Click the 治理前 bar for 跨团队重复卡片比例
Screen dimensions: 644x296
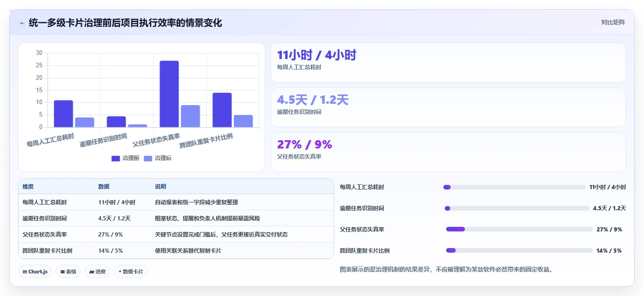point(222,110)
